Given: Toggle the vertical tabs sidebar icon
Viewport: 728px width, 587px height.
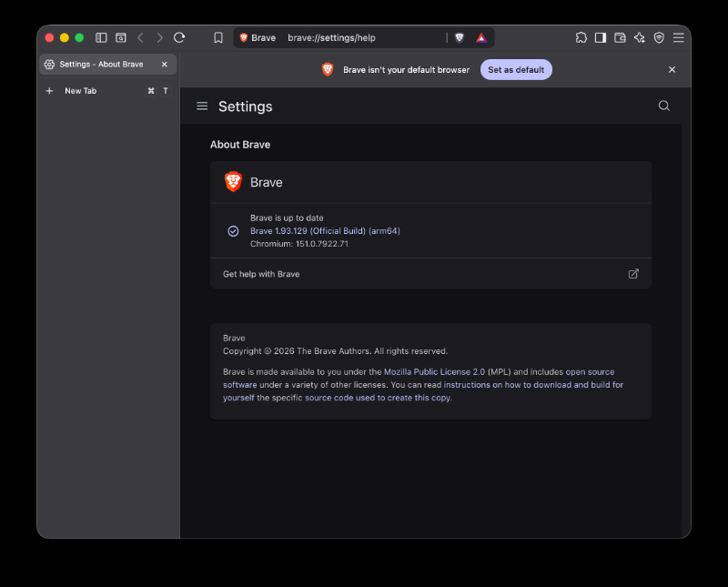Looking at the screenshot, I should point(101,37).
